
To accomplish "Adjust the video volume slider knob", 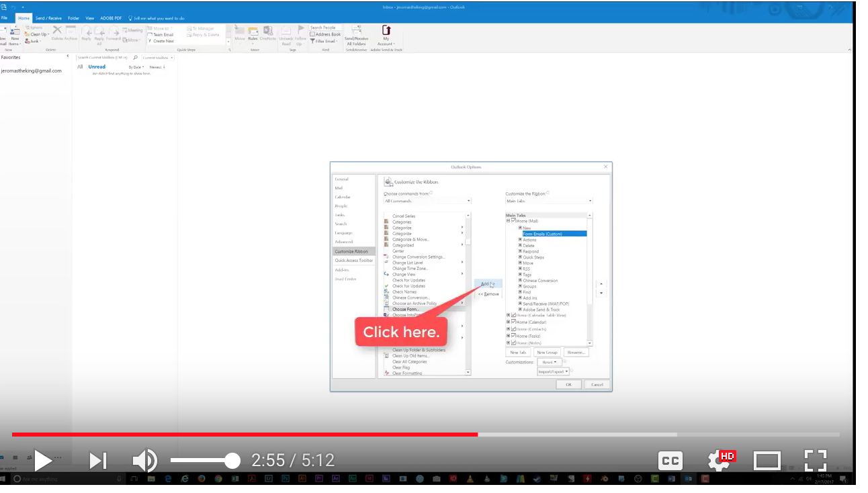I will pos(232,460).
